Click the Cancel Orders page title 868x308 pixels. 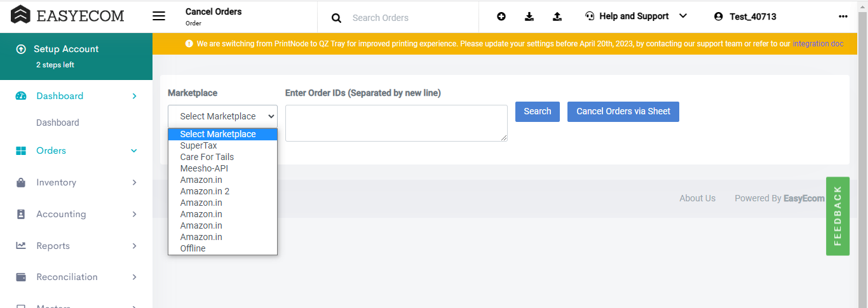[214, 11]
